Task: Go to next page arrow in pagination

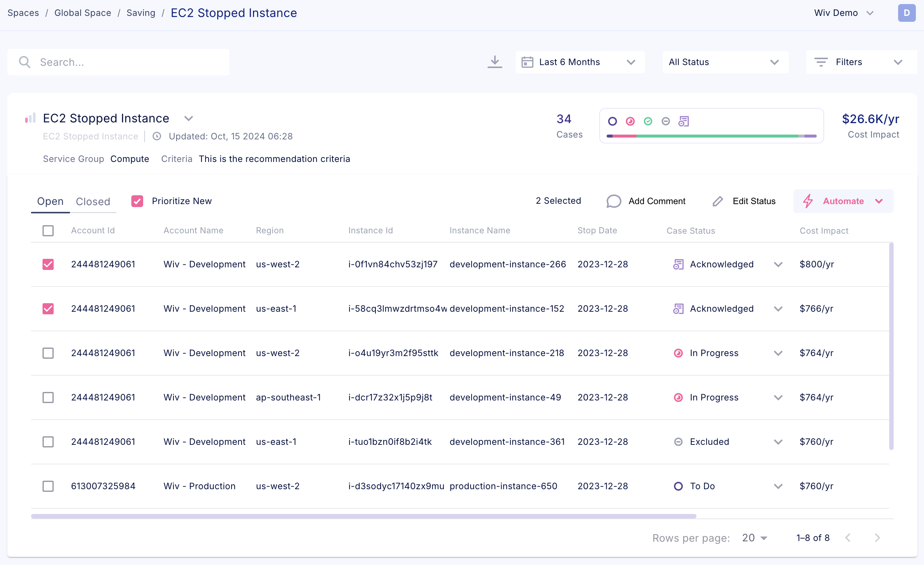Action: pyautogui.click(x=877, y=538)
